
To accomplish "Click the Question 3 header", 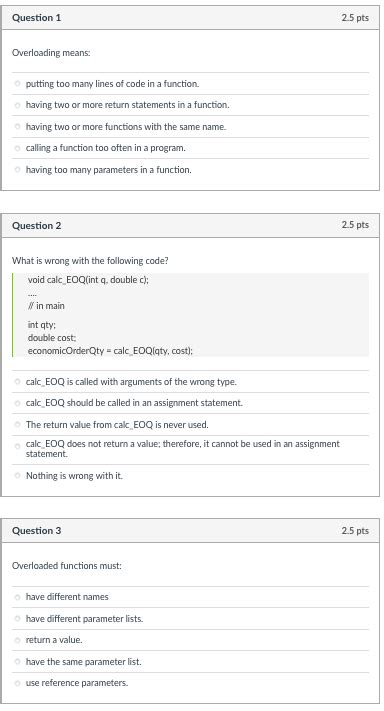I will [190, 531].
